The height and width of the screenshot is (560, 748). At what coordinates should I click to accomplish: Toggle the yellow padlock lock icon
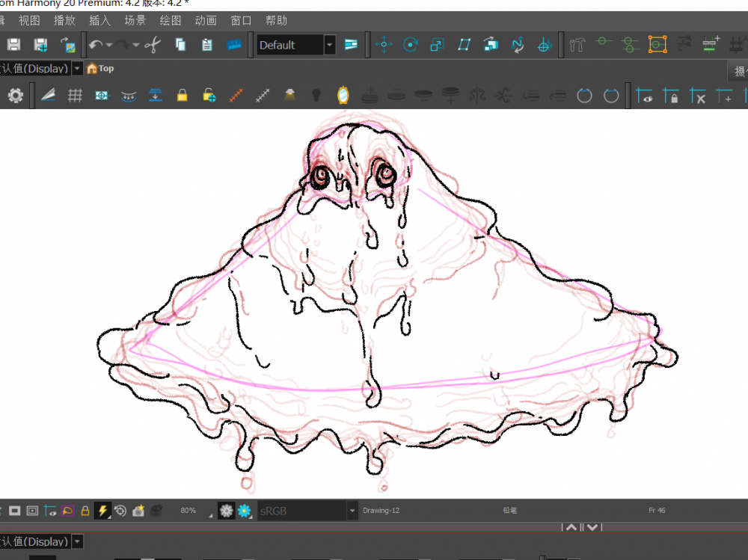click(x=182, y=96)
